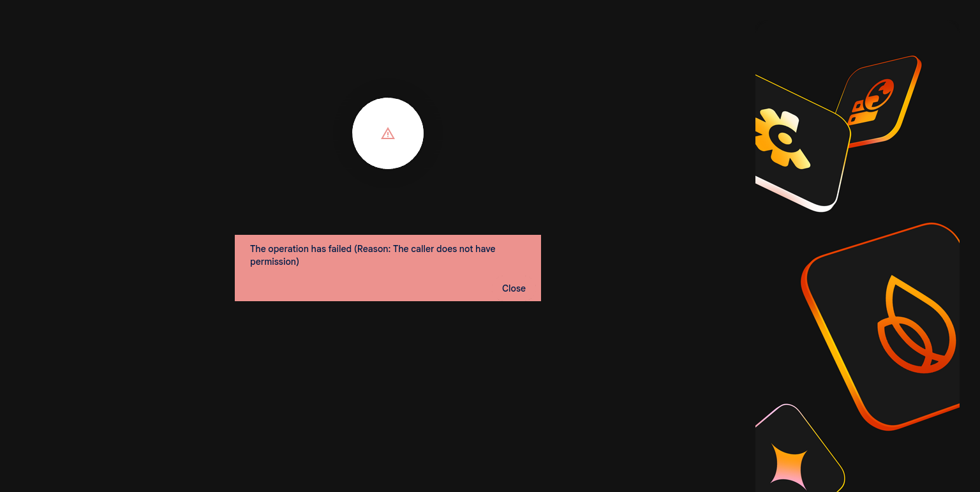980x492 pixels.
Task: Click the red warning triangle icon
Action: coord(388,133)
